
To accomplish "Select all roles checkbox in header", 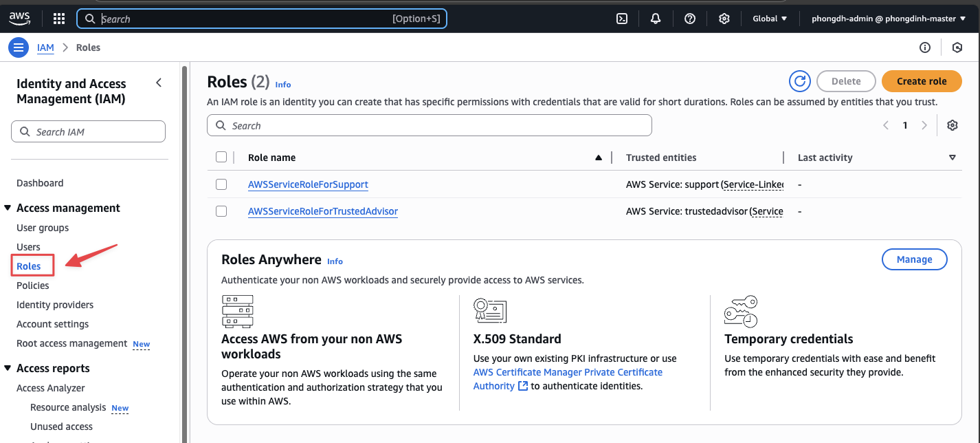I will click(221, 157).
